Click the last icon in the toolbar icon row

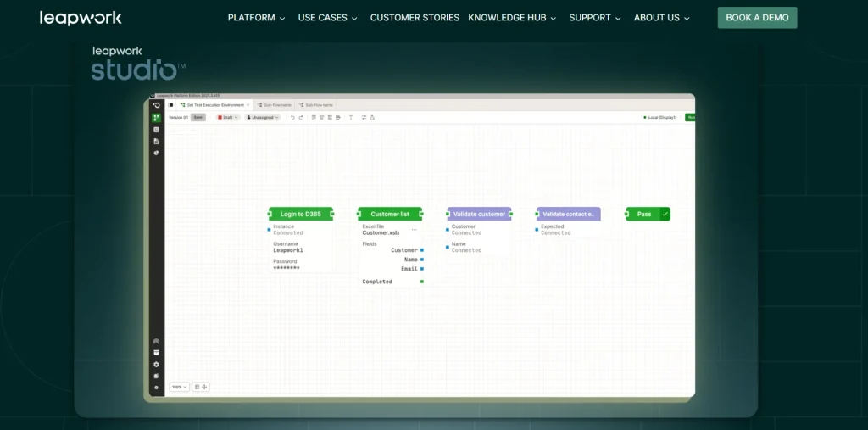(372, 118)
